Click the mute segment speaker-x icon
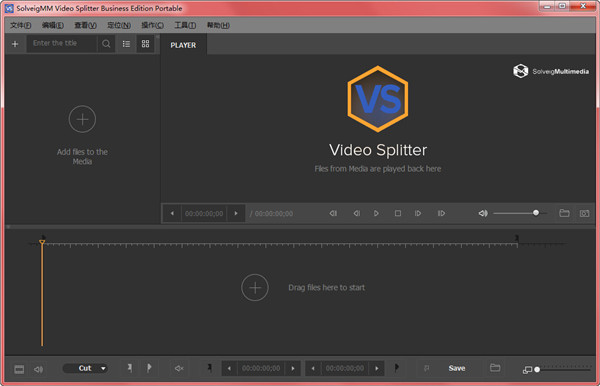This screenshot has height=386, width=600. pos(179,368)
